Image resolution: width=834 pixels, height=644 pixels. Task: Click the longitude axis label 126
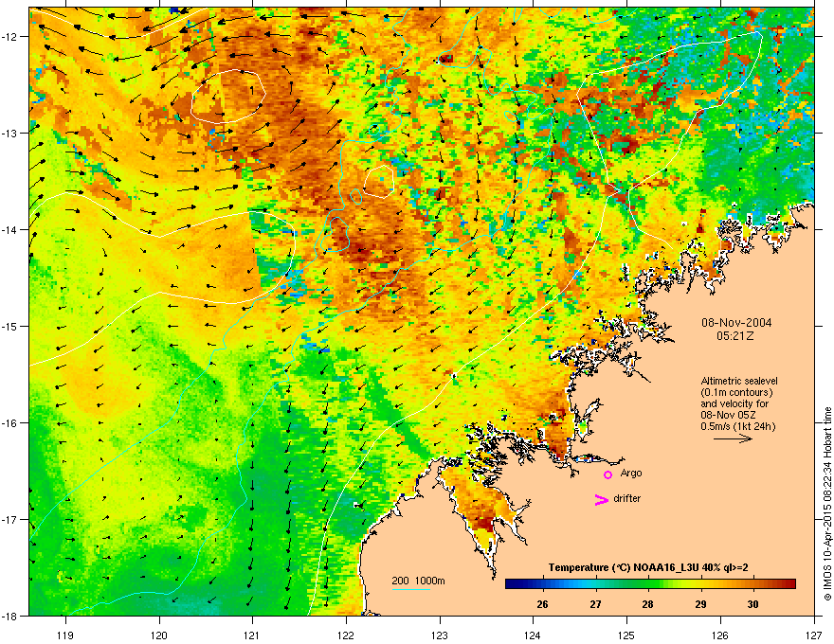[720, 635]
